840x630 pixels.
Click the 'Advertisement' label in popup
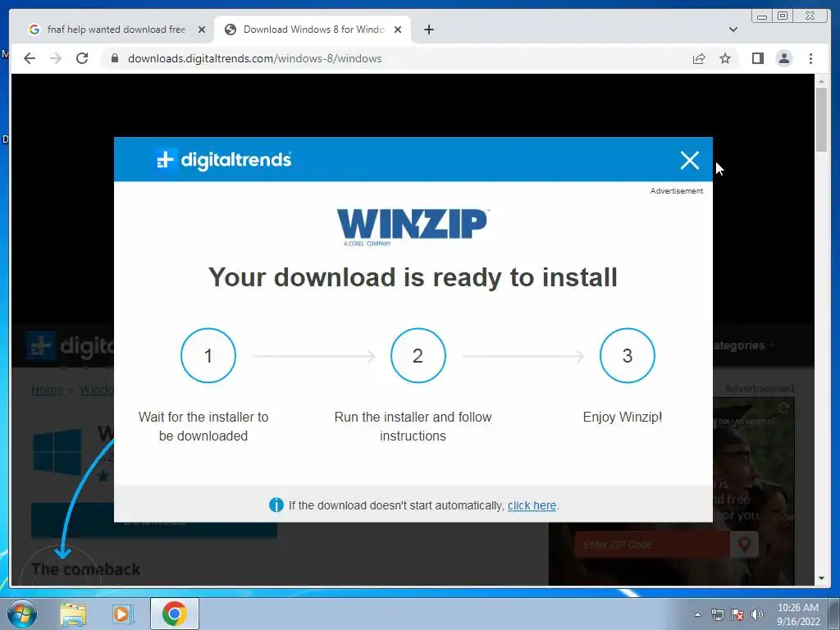pos(677,190)
